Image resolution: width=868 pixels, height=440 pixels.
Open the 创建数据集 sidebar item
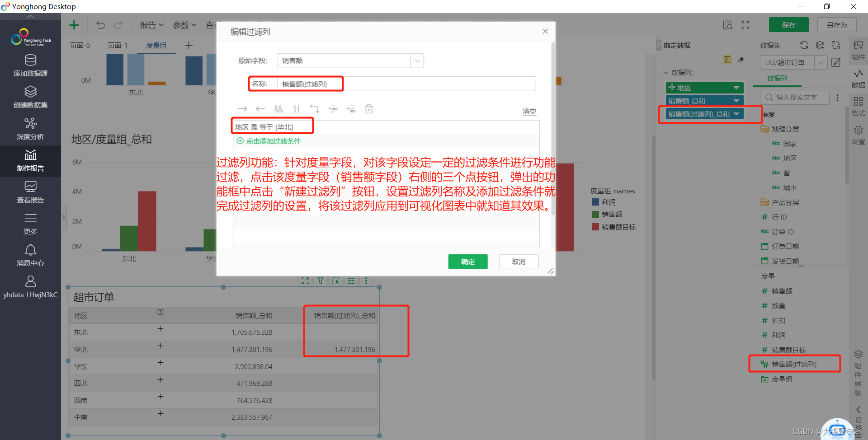pyautogui.click(x=30, y=98)
